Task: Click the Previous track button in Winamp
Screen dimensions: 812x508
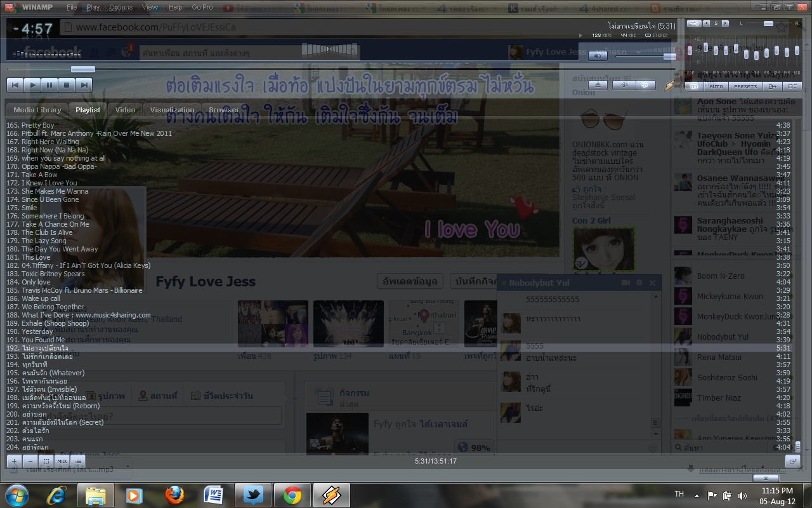Action: (15, 84)
